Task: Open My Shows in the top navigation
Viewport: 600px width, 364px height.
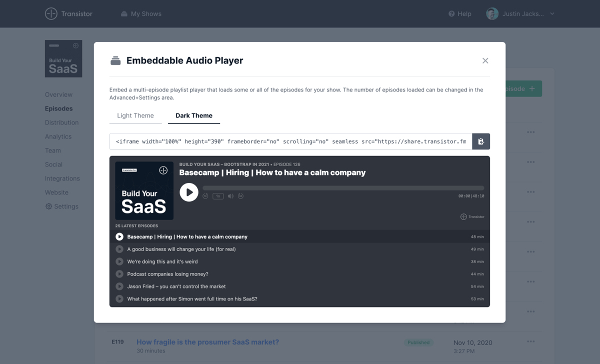Action: pos(141,14)
